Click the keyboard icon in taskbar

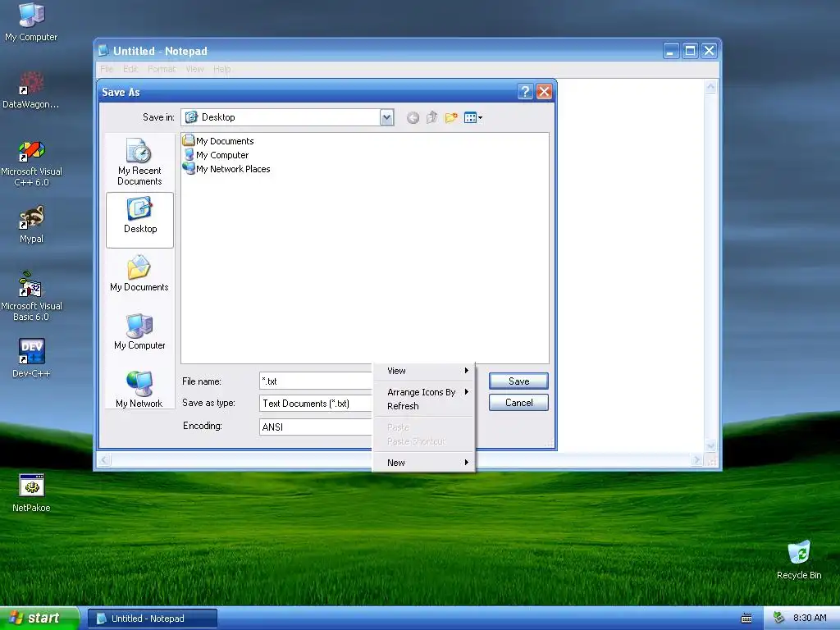[x=746, y=619]
